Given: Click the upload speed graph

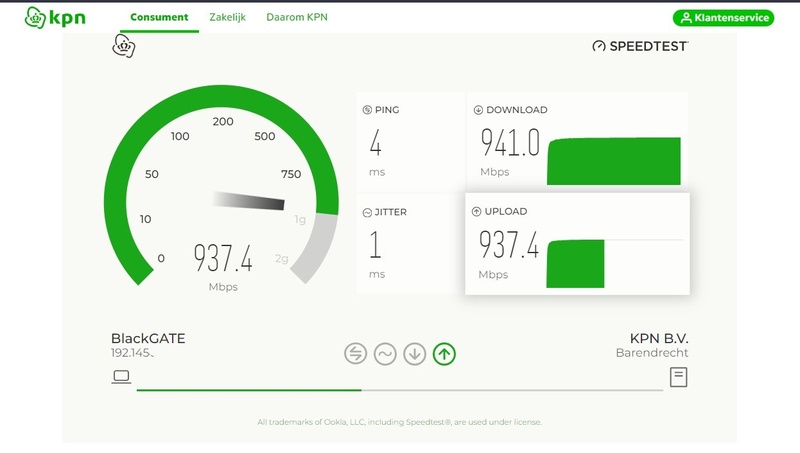Looking at the screenshot, I should [576, 264].
